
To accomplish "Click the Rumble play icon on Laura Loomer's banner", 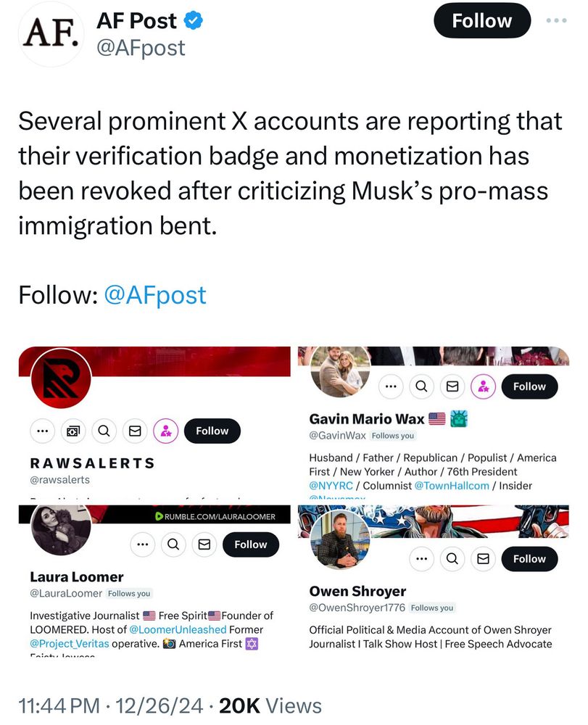I will point(159,515).
